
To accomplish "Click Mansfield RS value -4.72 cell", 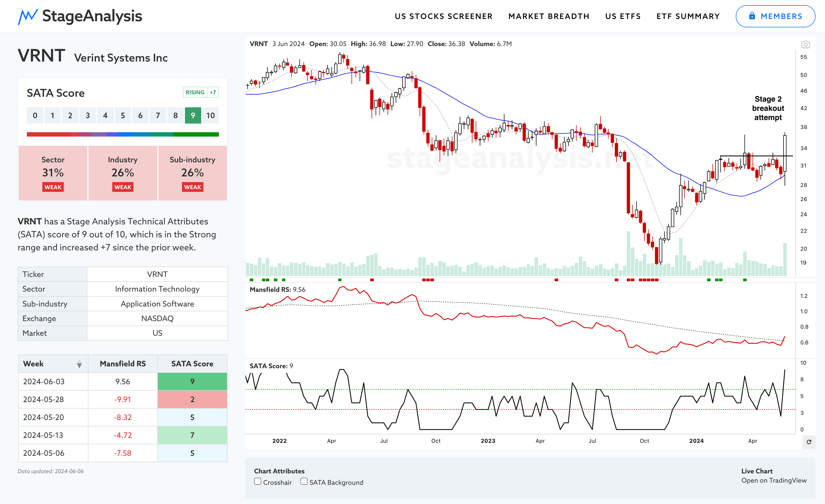I will tap(123, 435).
